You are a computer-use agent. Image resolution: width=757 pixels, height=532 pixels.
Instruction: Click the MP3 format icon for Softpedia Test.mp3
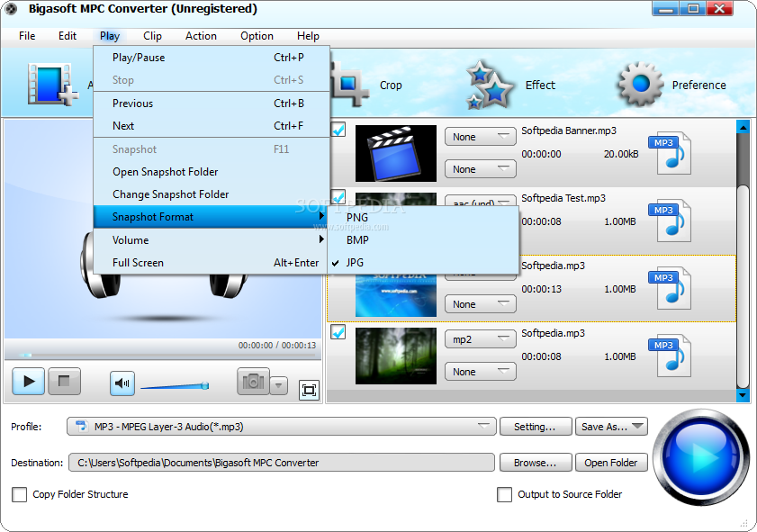670,221
